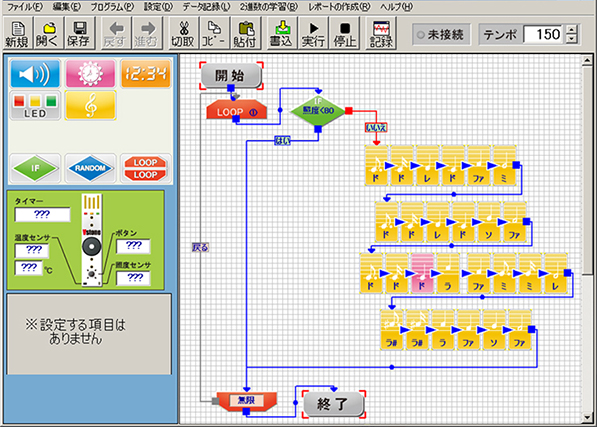Click the 書込 write-to-device toolbar button
Screen dimensions: 597x427
pos(281,33)
